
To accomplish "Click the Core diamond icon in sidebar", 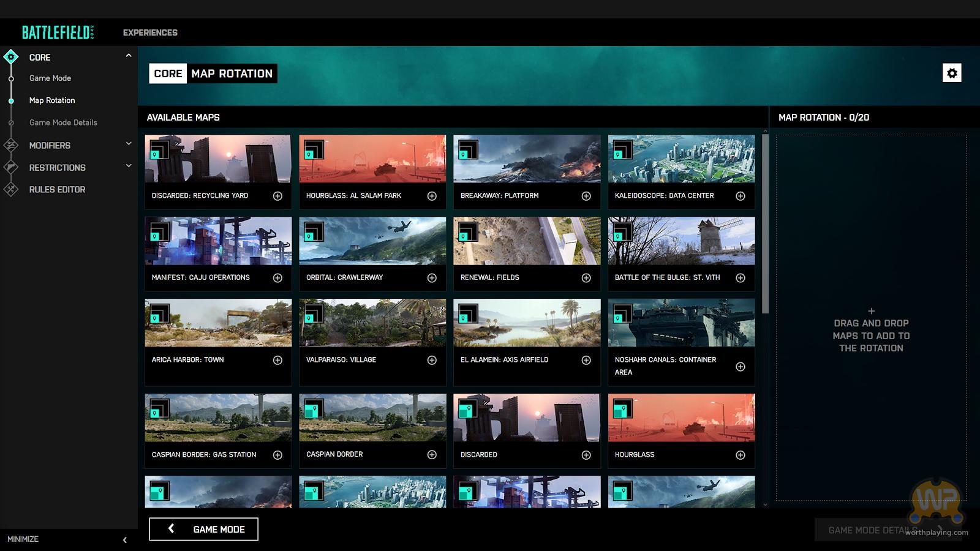I will 10,57.
